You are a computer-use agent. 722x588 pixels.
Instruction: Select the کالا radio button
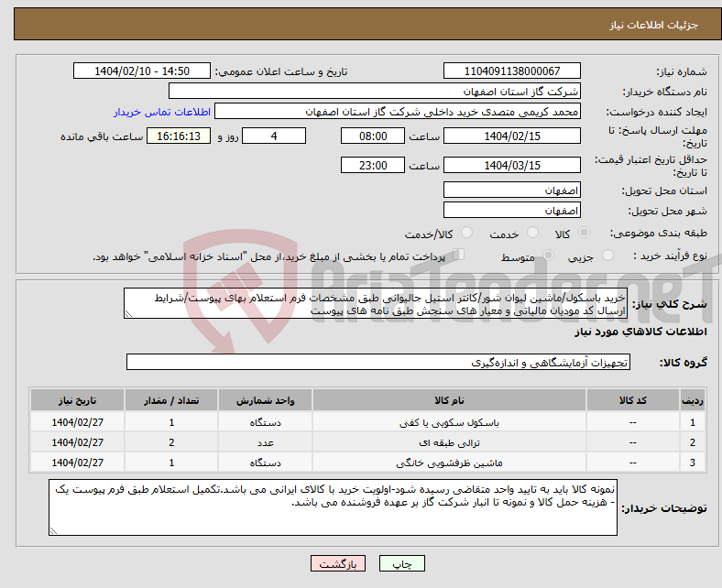[584, 233]
